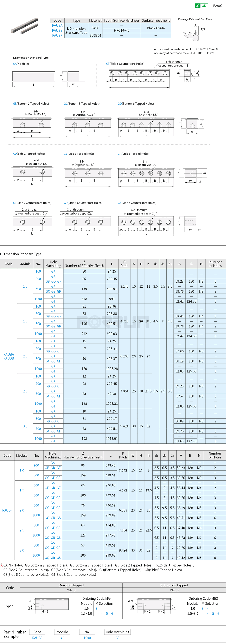
Task: Click RAUBF in the Part Number Example
Action: click(37, 638)
